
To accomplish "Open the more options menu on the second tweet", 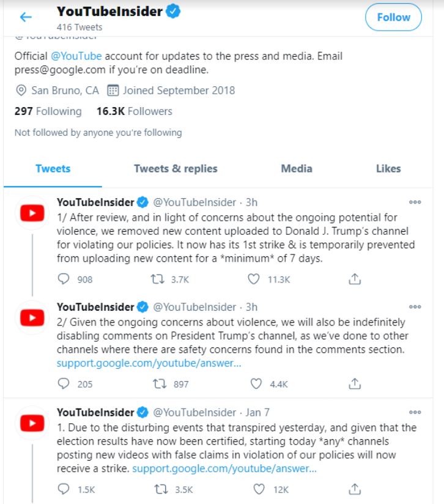I will (415, 307).
